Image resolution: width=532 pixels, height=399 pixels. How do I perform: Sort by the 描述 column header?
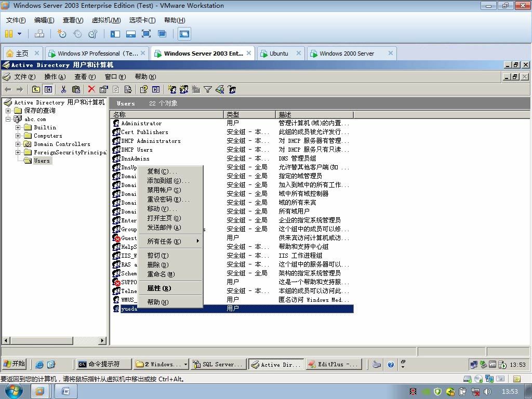tap(314, 115)
